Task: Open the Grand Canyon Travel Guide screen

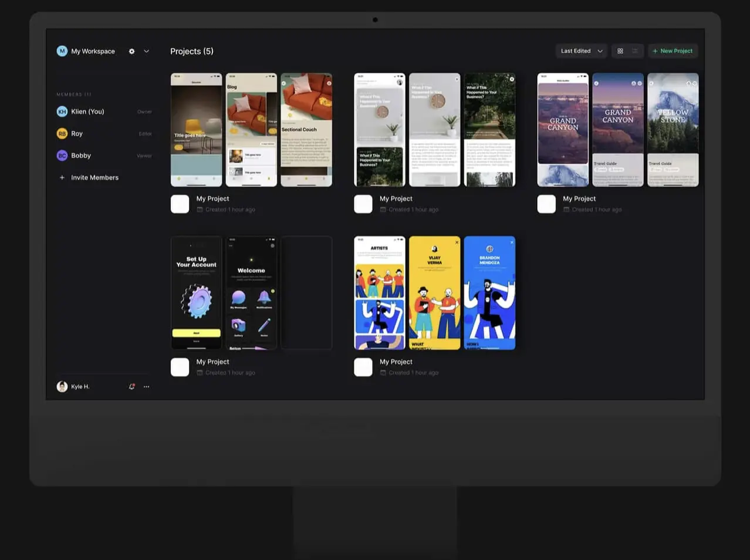Action: pos(618,130)
